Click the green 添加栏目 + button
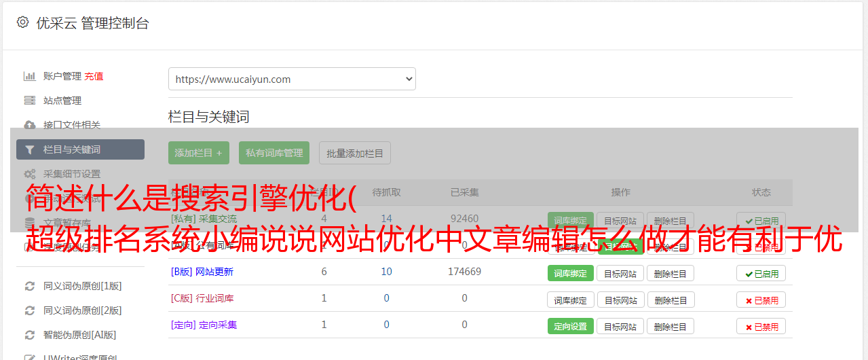 [199, 153]
